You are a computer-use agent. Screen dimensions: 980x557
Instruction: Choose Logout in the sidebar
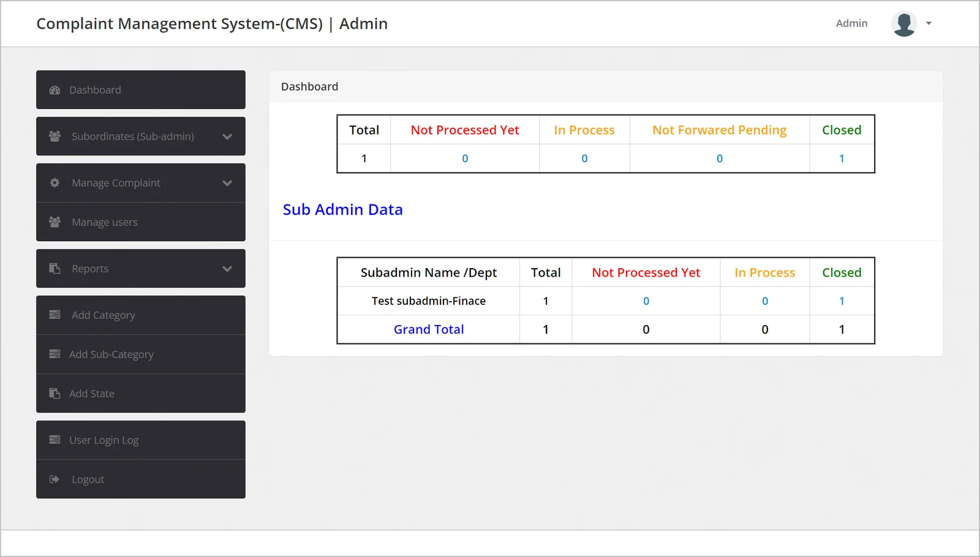pyautogui.click(x=141, y=479)
